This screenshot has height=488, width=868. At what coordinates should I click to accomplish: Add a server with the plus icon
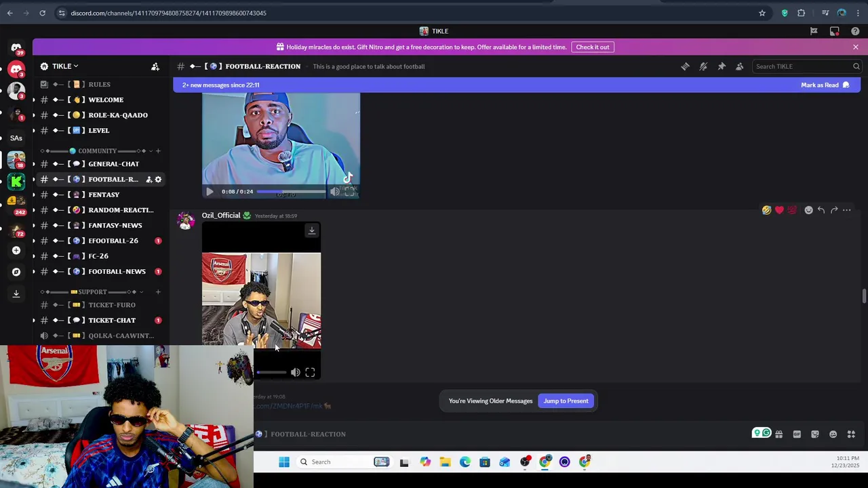[x=16, y=250]
